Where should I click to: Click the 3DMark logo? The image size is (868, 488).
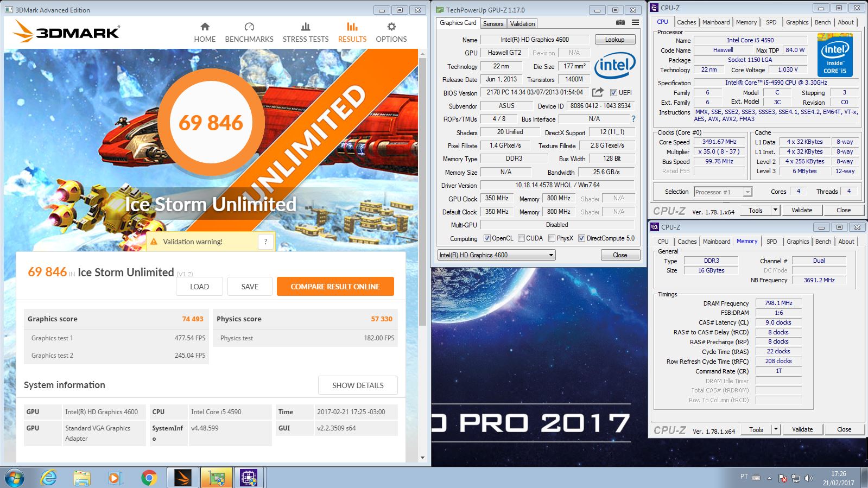(66, 31)
